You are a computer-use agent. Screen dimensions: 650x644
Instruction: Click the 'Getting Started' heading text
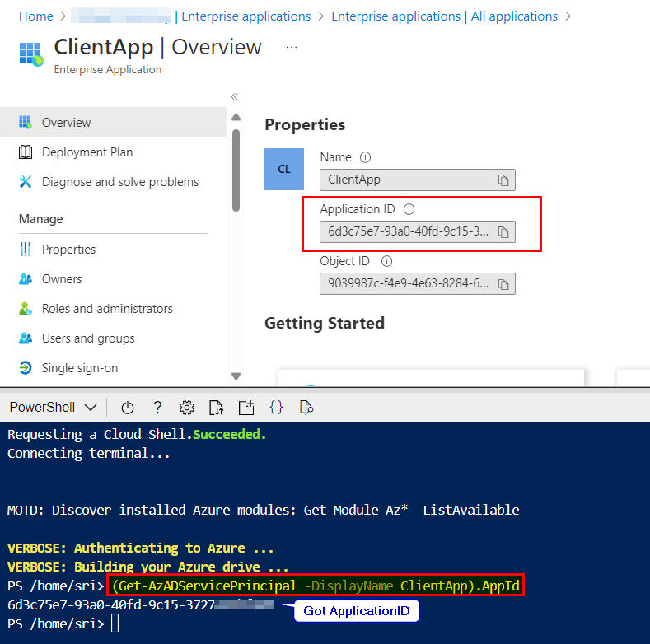point(325,324)
